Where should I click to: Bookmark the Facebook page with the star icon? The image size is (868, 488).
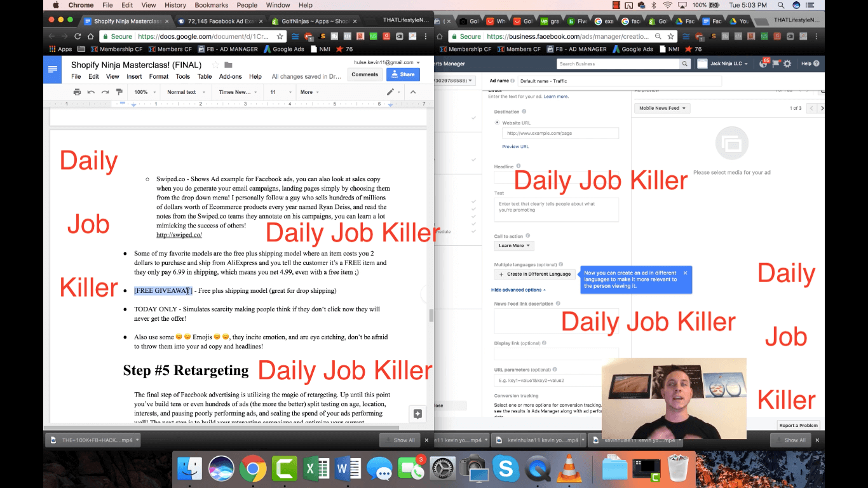coord(670,36)
